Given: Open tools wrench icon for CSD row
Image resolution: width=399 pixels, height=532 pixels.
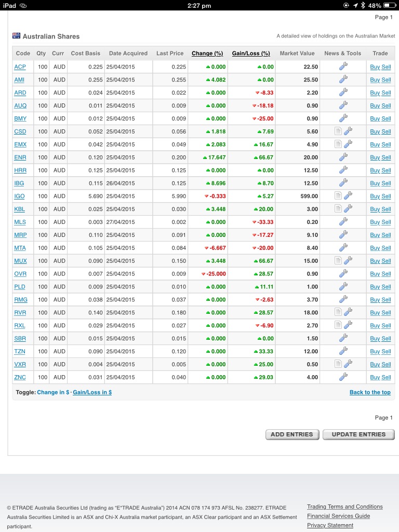Looking at the screenshot, I should pos(348,131).
